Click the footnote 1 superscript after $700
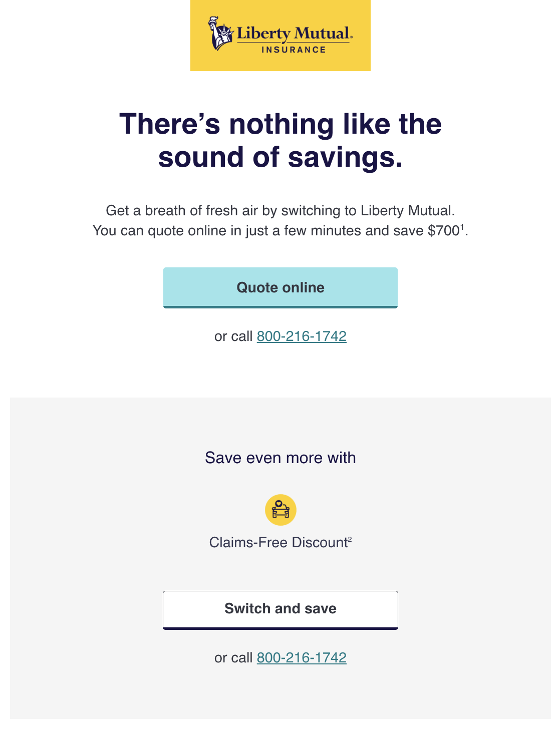 click(x=462, y=227)
